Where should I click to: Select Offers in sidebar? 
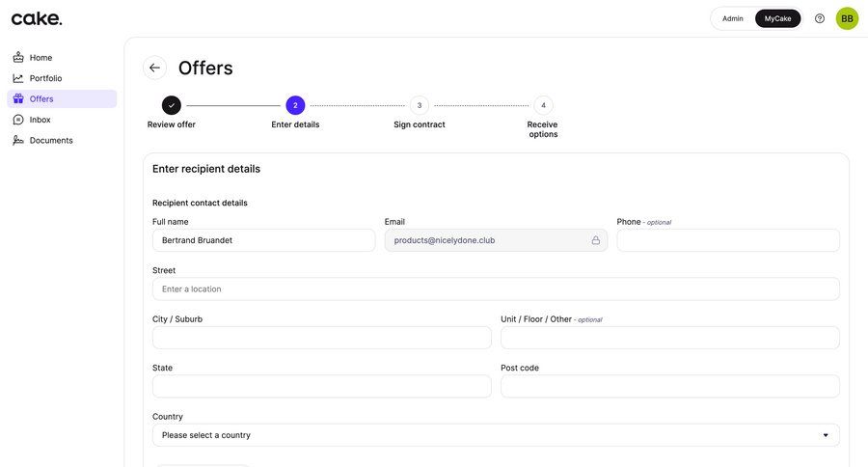coord(62,98)
